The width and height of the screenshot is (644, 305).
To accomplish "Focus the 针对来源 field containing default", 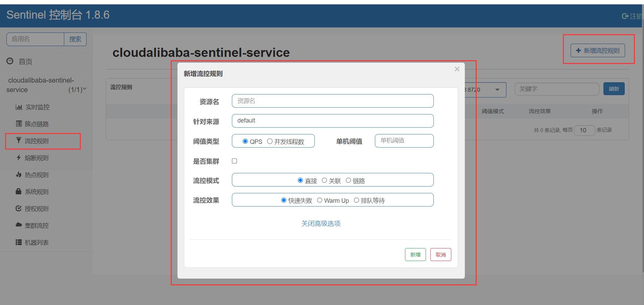I will tap(333, 121).
